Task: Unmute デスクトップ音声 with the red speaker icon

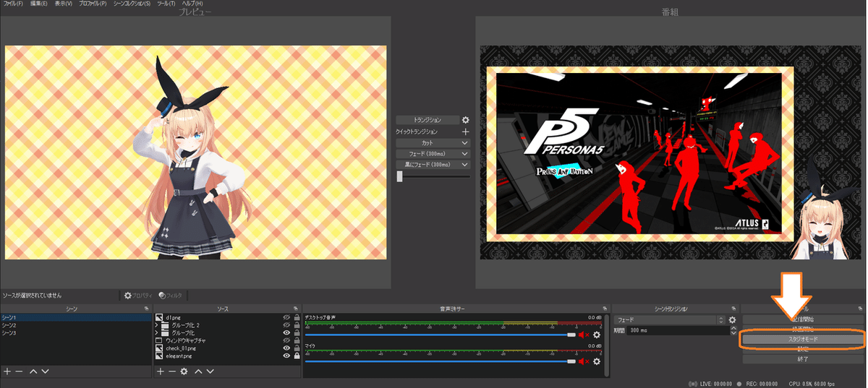Action: click(583, 335)
